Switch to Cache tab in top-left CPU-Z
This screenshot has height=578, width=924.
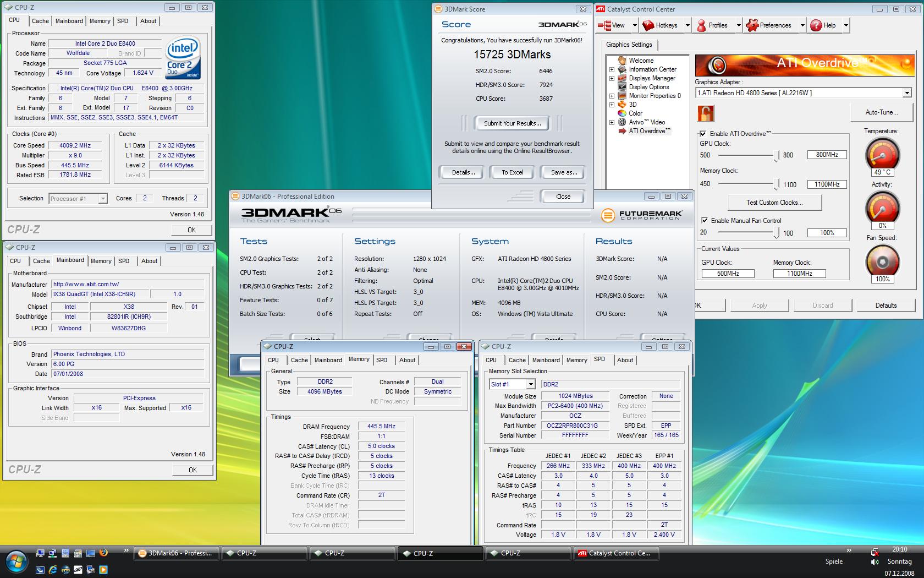[x=40, y=21]
